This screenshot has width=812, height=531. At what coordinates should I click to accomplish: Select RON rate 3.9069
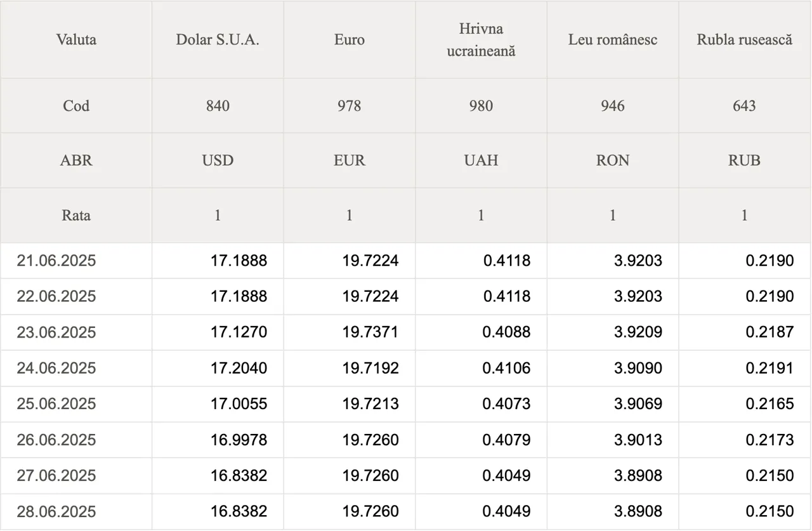click(x=638, y=404)
